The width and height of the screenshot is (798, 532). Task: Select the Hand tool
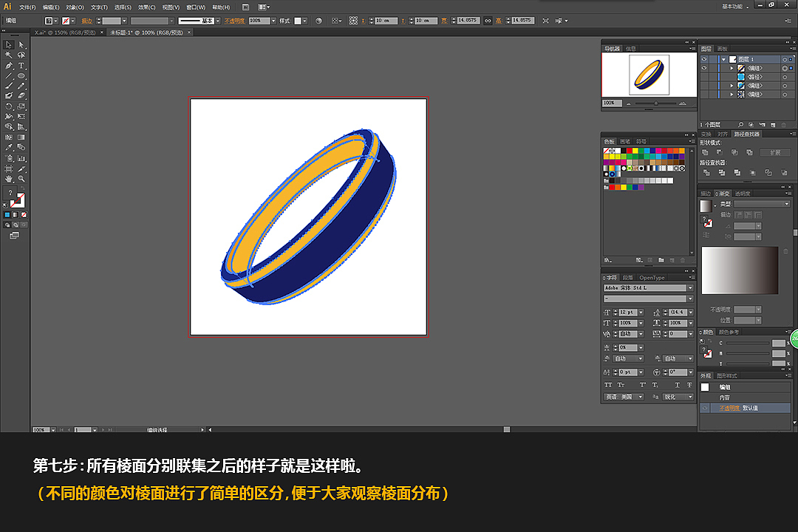pos(8,178)
